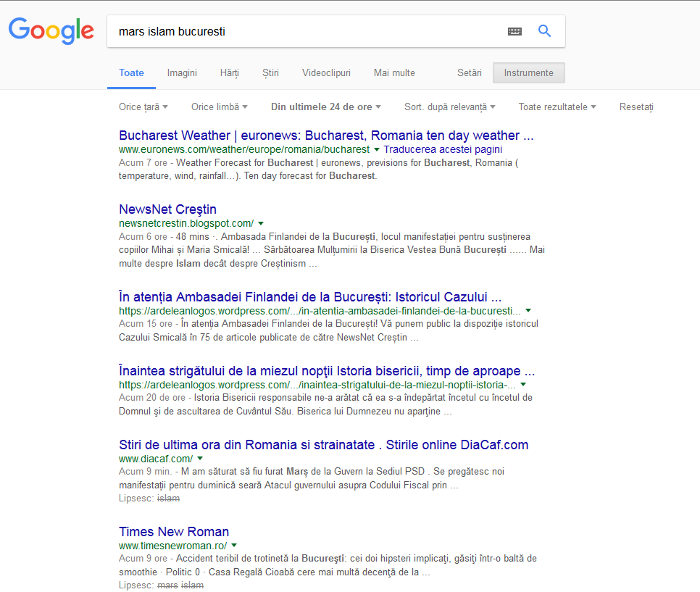Expand the 'Toate rezultatele' dropdown
700x592 pixels.
(x=557, y=107)
